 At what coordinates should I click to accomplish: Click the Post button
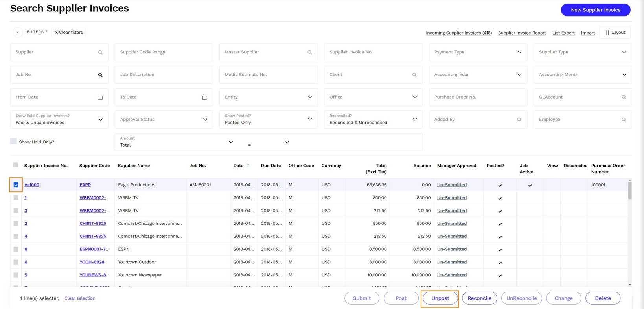(x=401, y=298)
